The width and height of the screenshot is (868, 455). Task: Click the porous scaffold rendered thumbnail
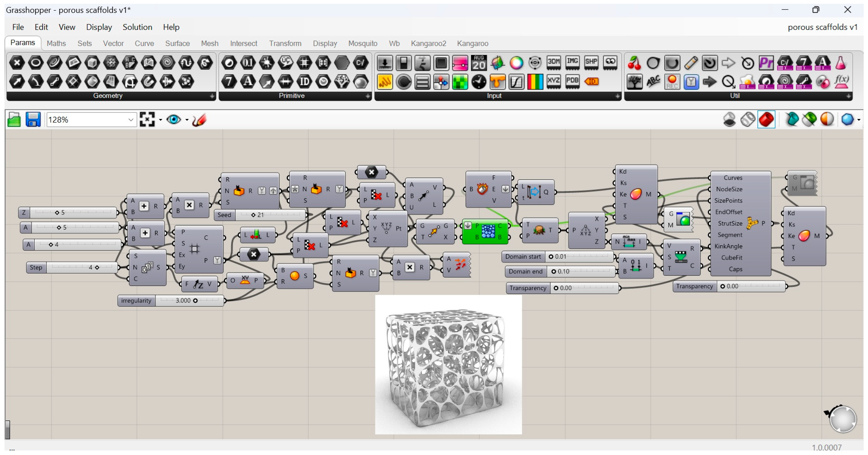448,365
